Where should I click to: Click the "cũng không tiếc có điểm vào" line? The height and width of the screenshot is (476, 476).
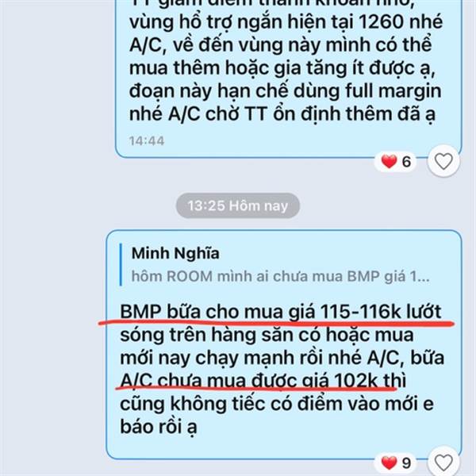(277, 404)
